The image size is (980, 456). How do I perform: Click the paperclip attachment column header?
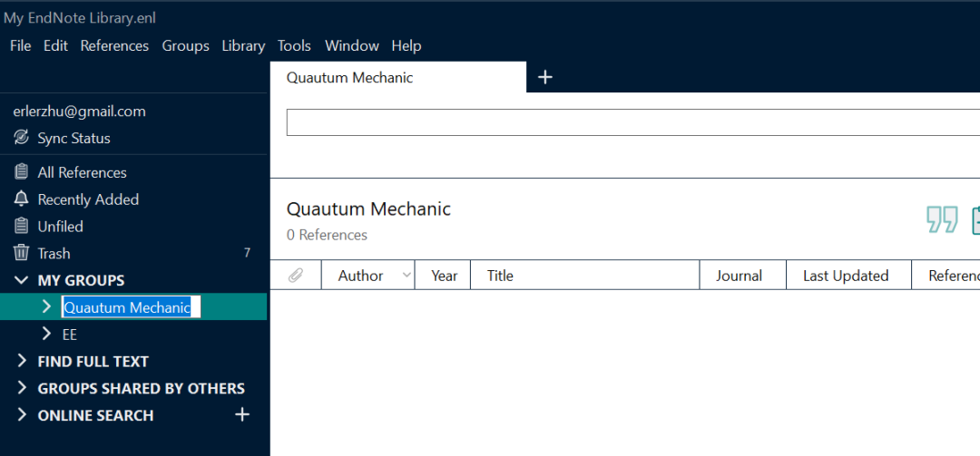(x=296, y=276)
